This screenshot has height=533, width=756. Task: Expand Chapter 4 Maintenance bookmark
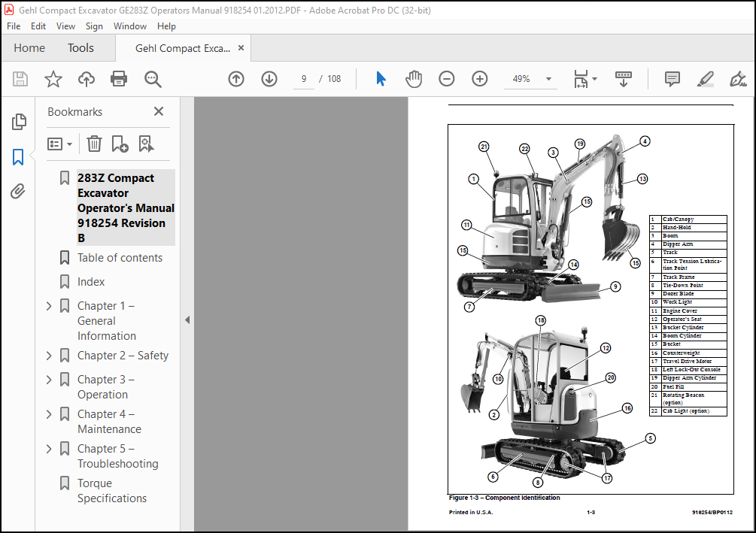point(49,414)
